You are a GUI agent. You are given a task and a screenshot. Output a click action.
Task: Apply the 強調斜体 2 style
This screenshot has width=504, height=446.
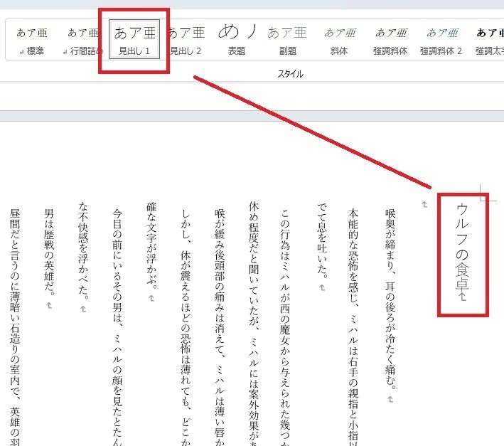tap(441, 41)
